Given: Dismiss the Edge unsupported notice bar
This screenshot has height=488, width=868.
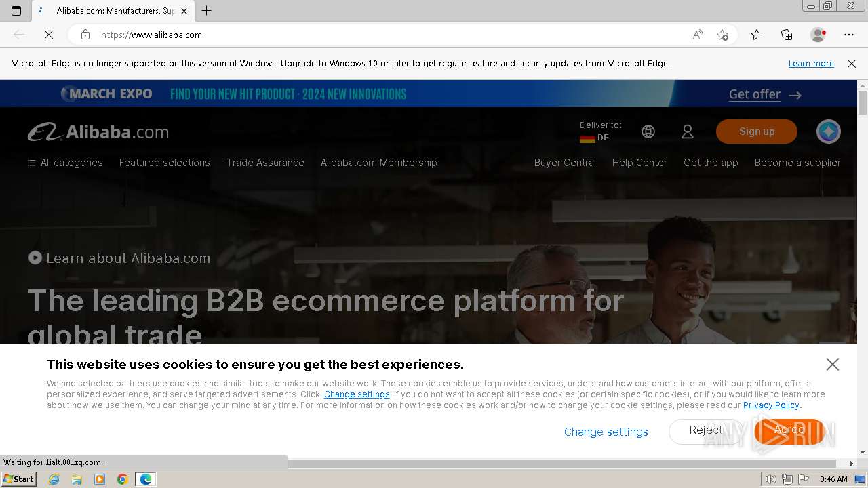Looking at the screenshot, I should point(852,63).
